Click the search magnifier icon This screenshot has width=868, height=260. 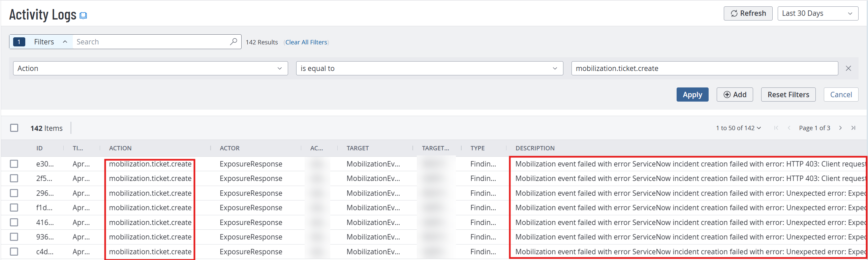(233, 42)
